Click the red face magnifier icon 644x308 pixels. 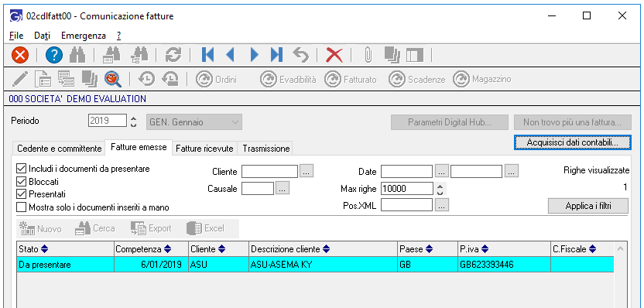[x=112, y=79]
